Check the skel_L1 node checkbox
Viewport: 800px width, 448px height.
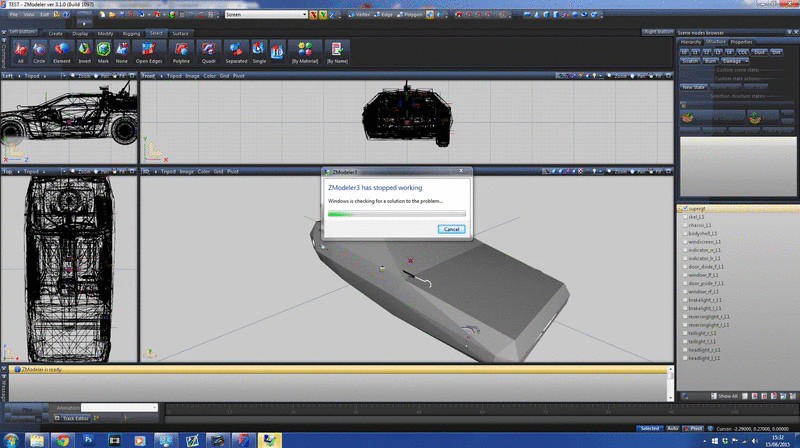pyautogui.click(x=685, y=217)
